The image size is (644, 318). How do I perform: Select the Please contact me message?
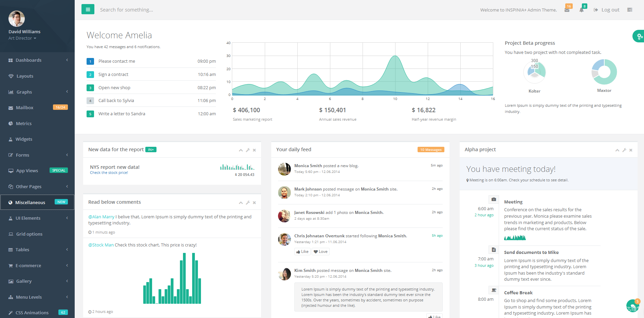(x=151, y=61)
